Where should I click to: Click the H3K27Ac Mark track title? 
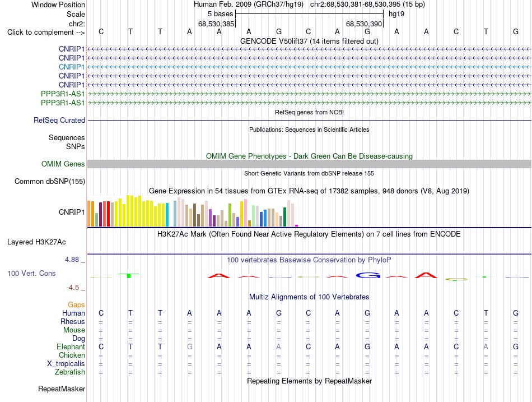coord(309,234)
